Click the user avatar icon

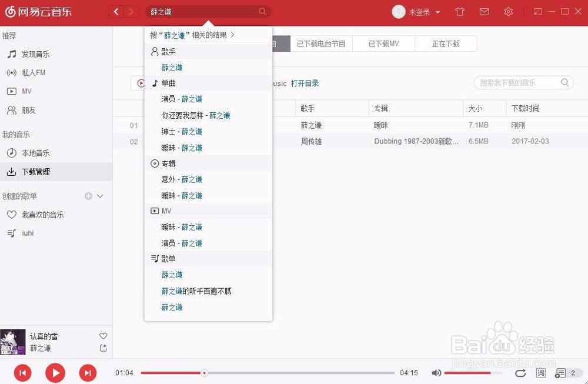399,12
